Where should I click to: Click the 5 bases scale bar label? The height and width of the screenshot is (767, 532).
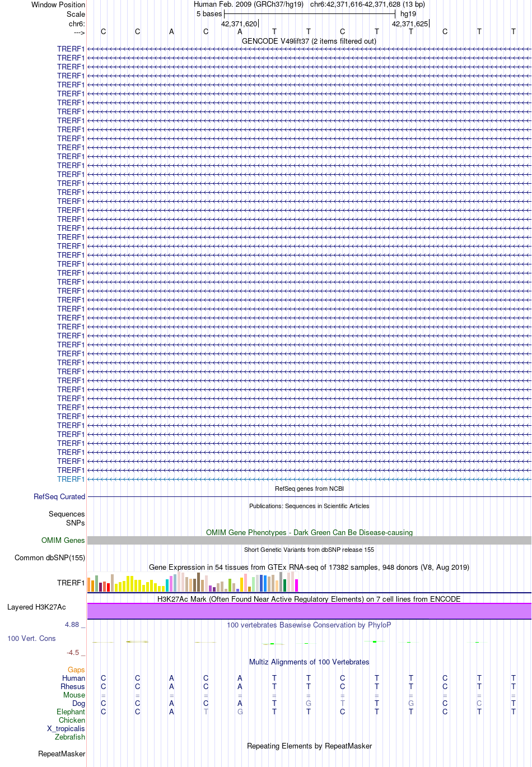point(209,14)
